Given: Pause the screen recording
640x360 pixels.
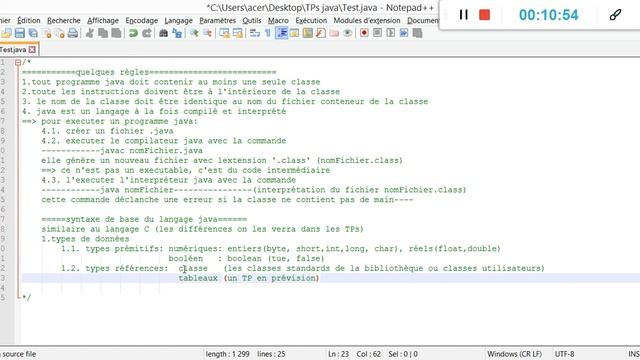Looking at the screenshot, I should [463, 15].
